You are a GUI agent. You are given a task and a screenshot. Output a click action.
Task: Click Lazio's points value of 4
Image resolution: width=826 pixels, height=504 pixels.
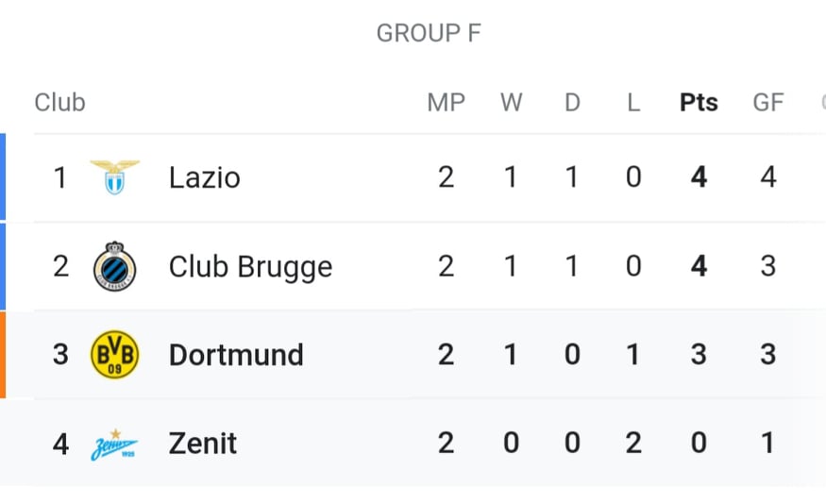[x=699, y=176]
